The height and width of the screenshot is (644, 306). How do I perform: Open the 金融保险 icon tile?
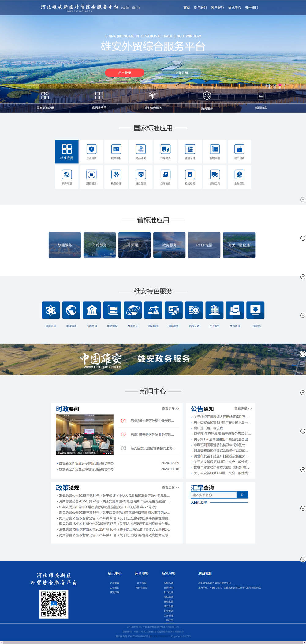(239, 177)
